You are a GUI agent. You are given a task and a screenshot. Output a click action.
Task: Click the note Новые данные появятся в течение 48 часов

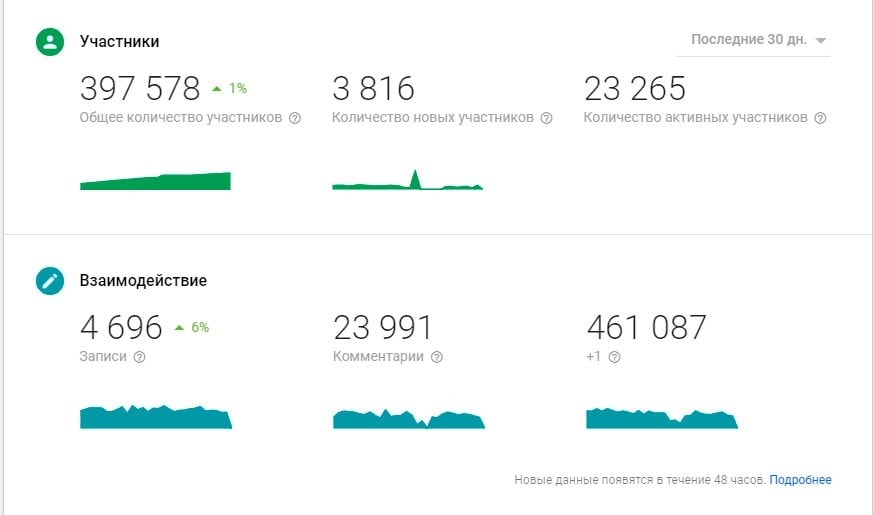(639, 480)
